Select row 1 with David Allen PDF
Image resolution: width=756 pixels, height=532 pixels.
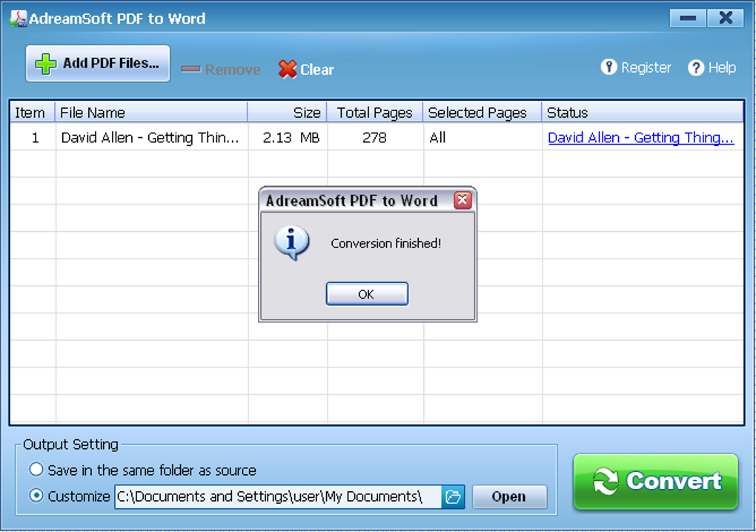(148, 137)
